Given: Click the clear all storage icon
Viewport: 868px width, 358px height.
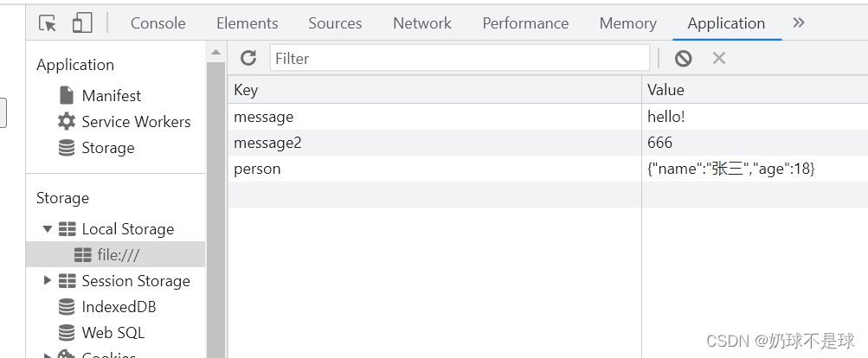Looking at the screenshot, I should pos(684,58).
